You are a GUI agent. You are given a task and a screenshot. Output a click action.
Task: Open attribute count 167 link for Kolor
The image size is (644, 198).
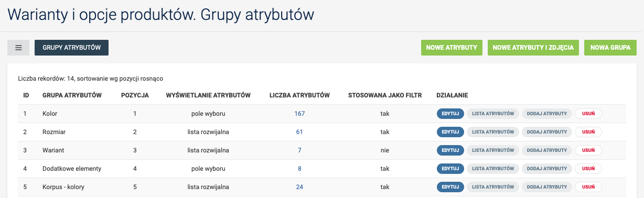point(299,114)
